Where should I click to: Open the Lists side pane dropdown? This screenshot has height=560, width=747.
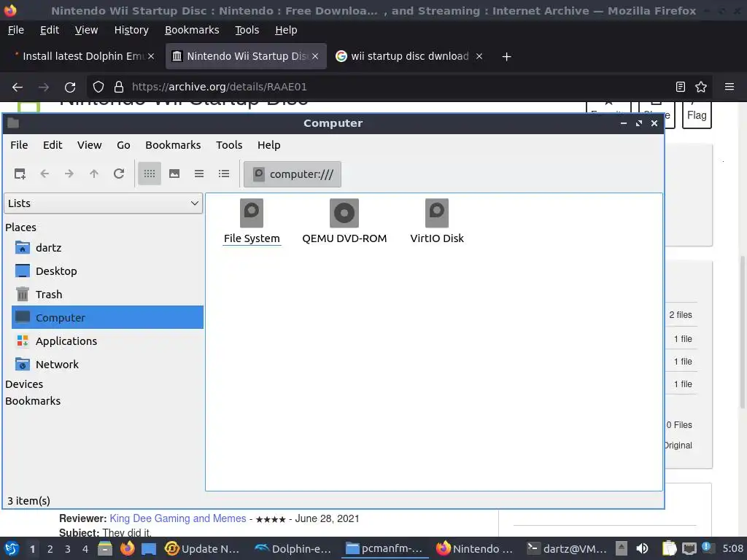click(104, 203)
